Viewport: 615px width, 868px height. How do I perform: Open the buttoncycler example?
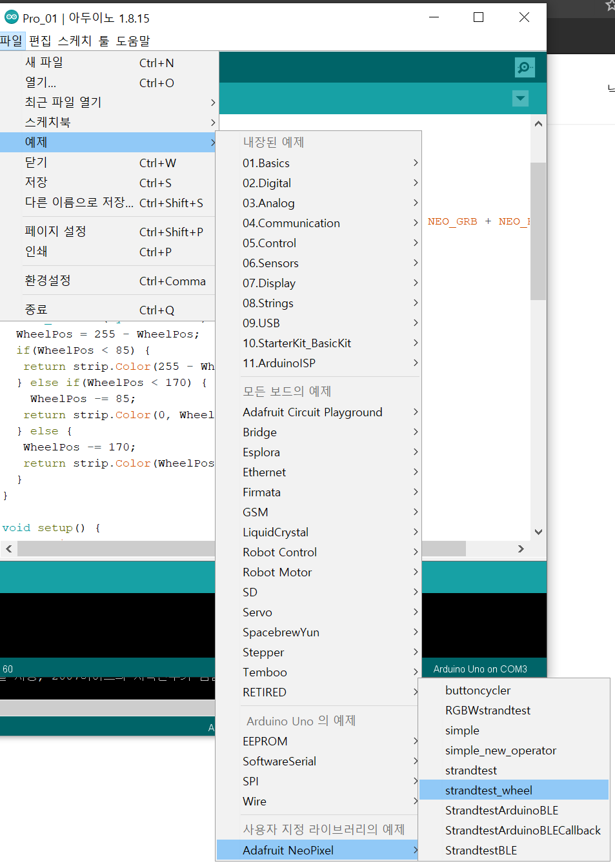pyautogui.click(x=514, y=691)
